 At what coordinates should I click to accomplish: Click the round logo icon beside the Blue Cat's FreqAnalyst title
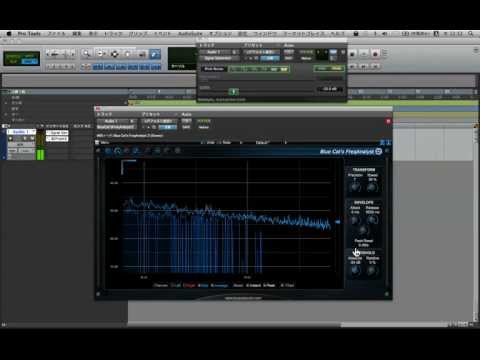click(x=379, y=151)
